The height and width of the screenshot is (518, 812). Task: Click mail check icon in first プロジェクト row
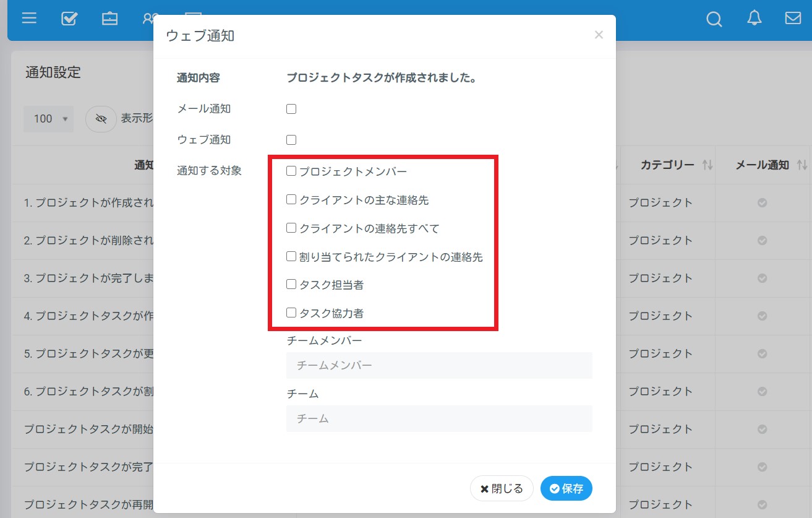click(763, 202)
